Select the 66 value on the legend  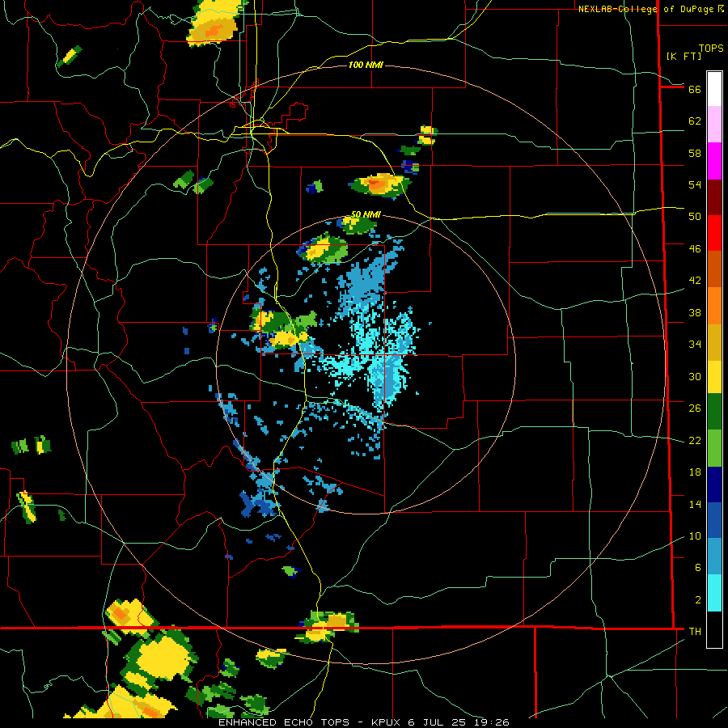point(695,89)
